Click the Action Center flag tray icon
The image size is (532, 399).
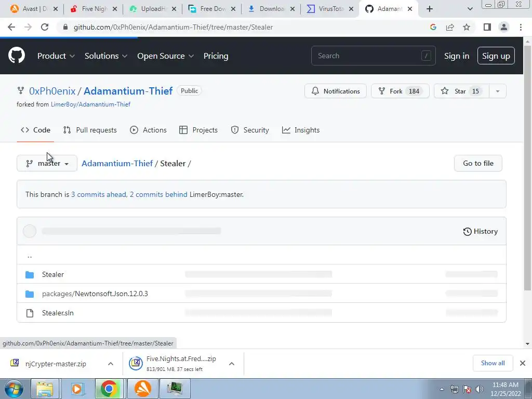point(467,389)
